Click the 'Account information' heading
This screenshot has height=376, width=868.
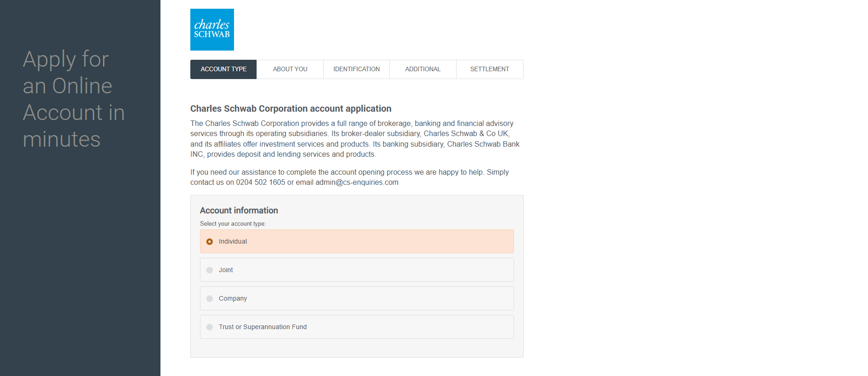[x=239, y=211]
